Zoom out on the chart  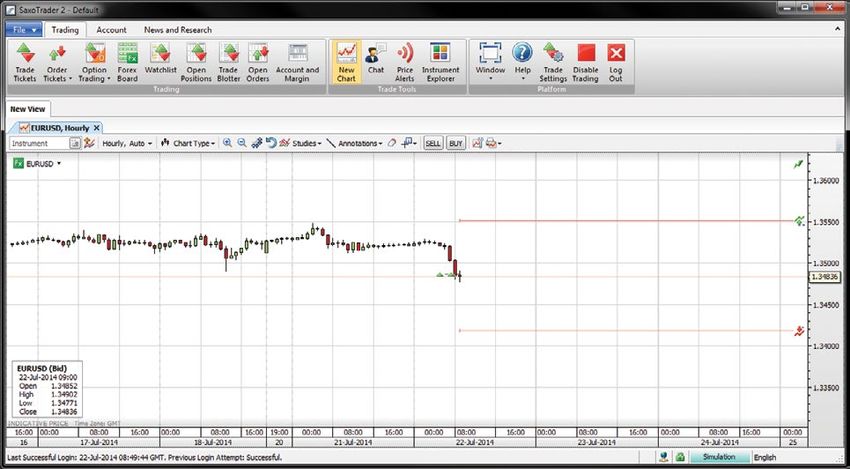point(242,143)
